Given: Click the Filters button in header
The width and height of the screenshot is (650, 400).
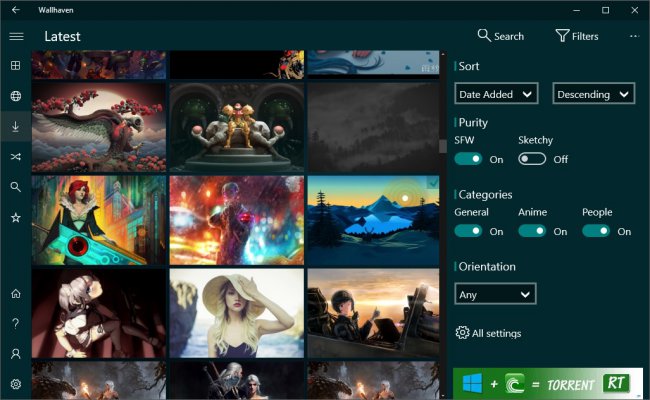Looking at the screenshot, I should tap(577, 36).
